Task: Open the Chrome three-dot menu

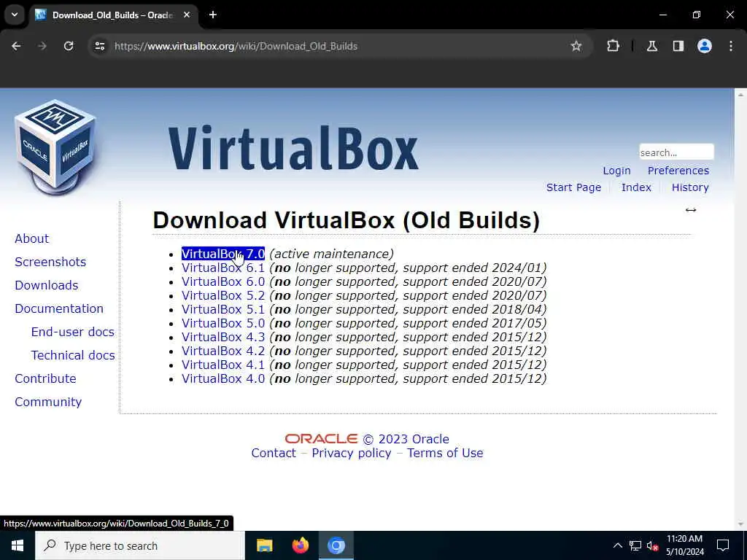Action: (x=731, y=46)
